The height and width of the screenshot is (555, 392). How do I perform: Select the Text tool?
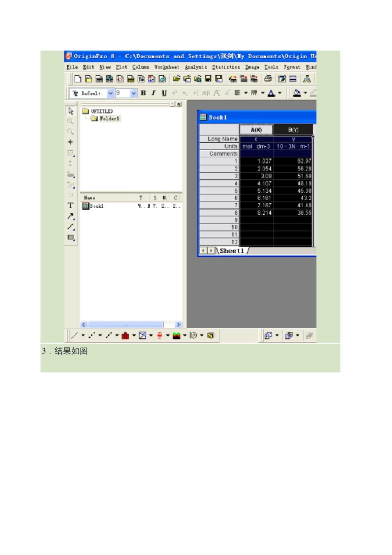click(x=71, y=205)
